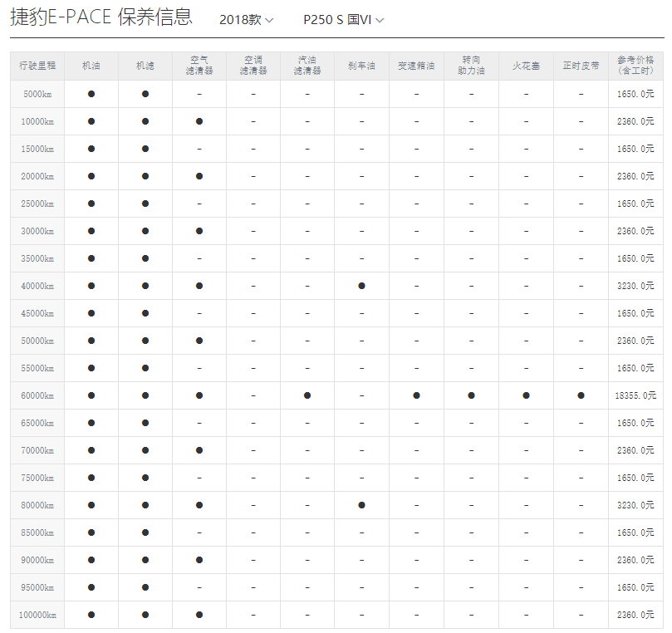Select the 15000km mileage cell
Screen dimensions: 672x633
37,149
